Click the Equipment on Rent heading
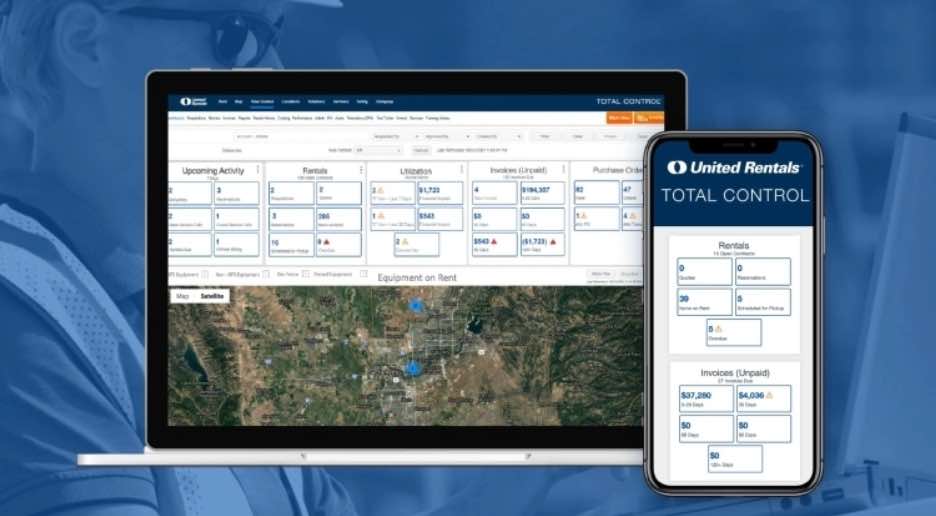936x516 pixels. pyautogui.click(x=417, y=278)
